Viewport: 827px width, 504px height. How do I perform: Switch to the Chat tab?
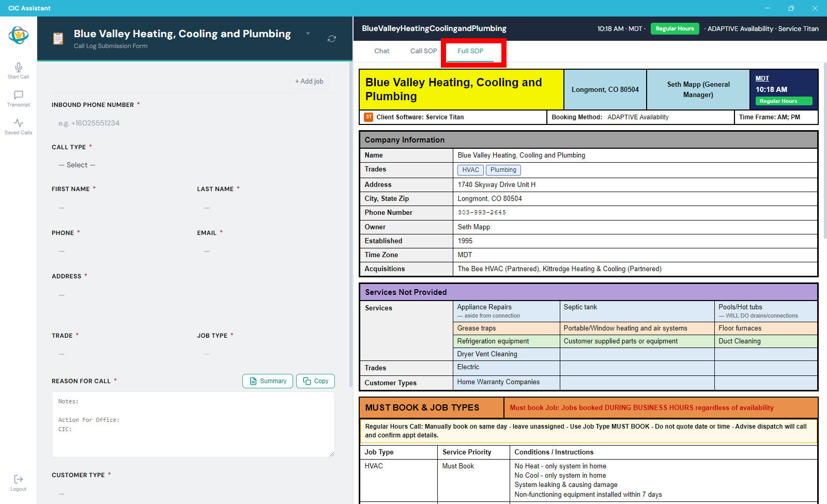point(382,51)
